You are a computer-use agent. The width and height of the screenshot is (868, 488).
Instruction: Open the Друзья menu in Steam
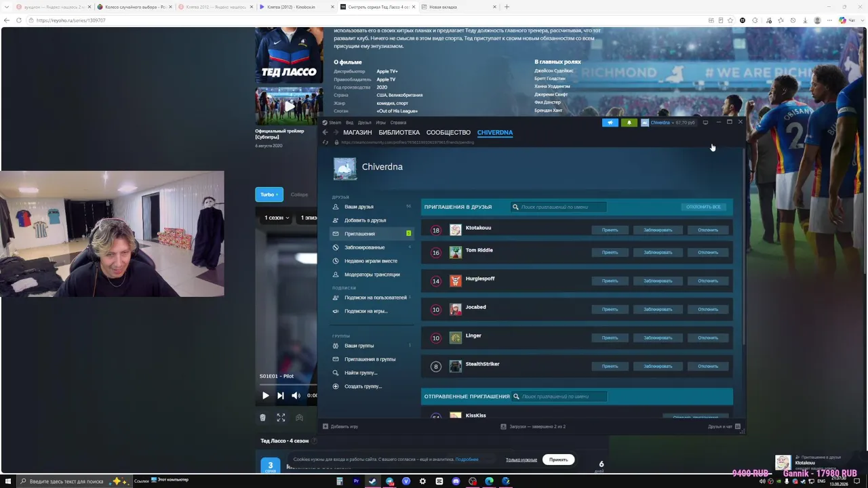(x=364, y=123)
